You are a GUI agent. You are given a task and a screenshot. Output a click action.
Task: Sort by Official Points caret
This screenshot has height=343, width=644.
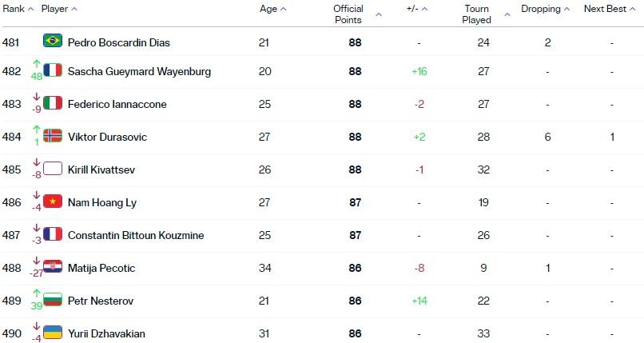pos(379,14)
